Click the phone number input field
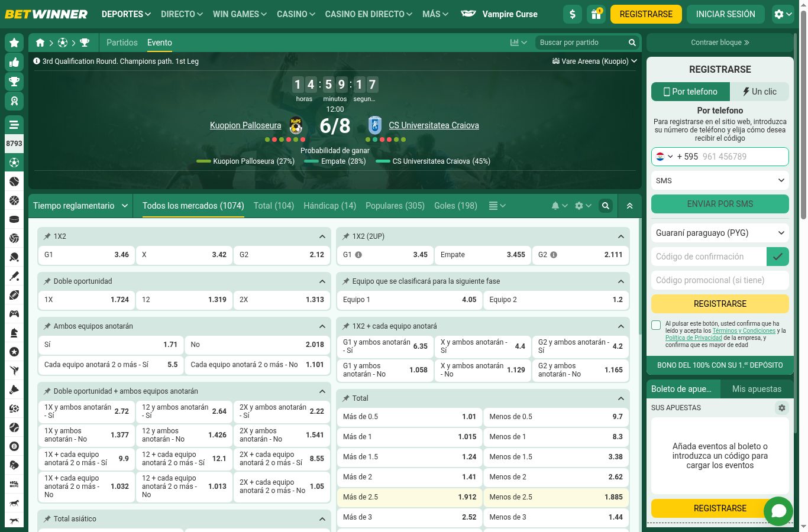This screenshot has width=808, height=532. [744, 157]
